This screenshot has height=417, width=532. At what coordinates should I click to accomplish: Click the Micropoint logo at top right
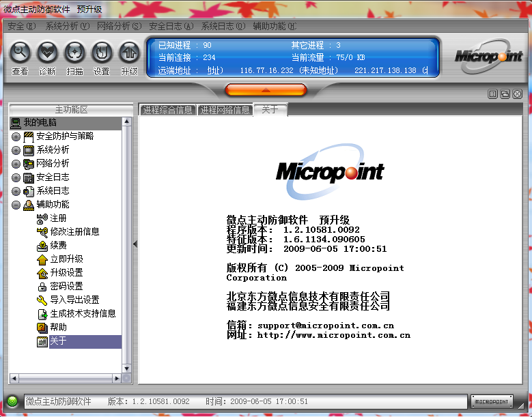click(x=489, y=56)
